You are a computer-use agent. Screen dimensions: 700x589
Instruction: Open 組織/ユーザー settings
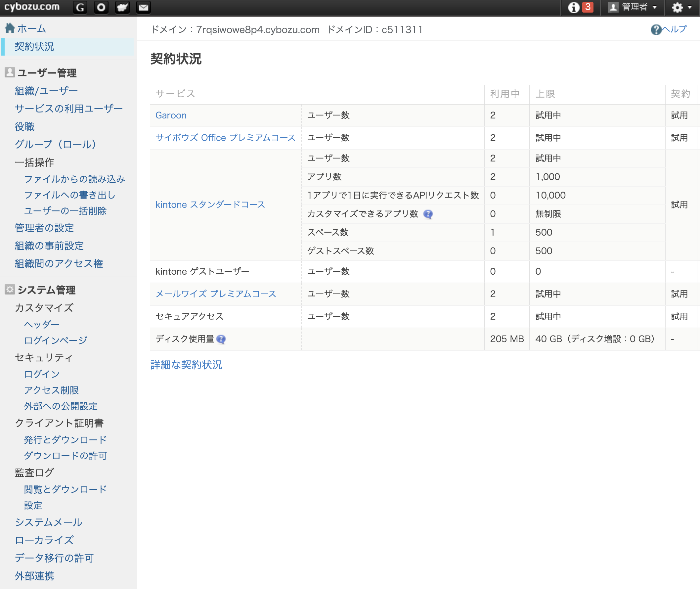tap(46, 91)
